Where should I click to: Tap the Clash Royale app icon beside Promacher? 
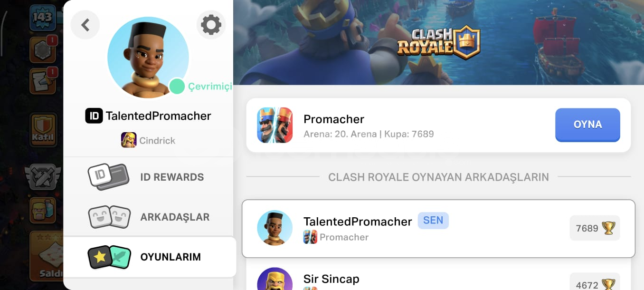[x=275, y=125]
